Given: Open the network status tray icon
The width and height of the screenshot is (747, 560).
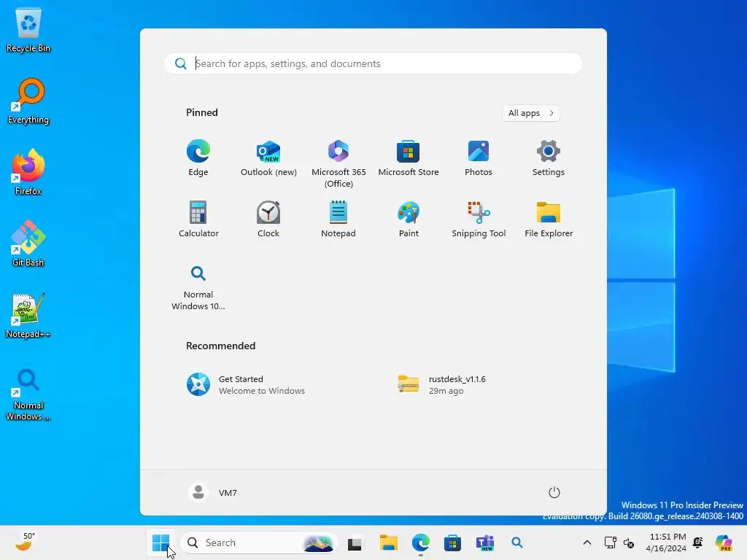Looking at the screenshot, I should point(611,542).
